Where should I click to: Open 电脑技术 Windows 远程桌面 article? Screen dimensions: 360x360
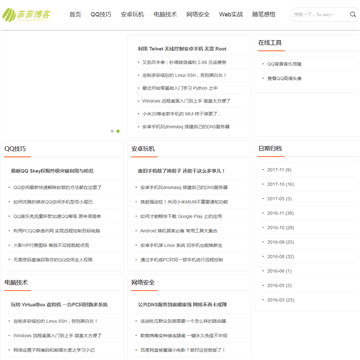(58, 336)
